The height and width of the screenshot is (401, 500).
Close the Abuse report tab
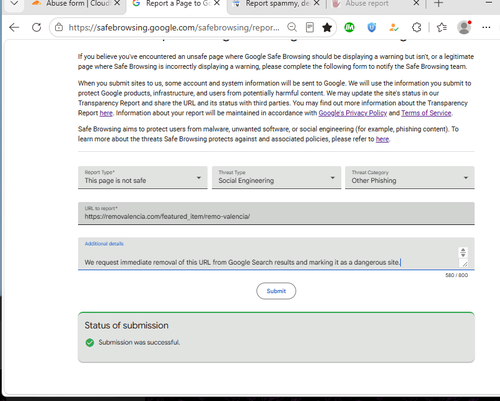coord(416,3)
